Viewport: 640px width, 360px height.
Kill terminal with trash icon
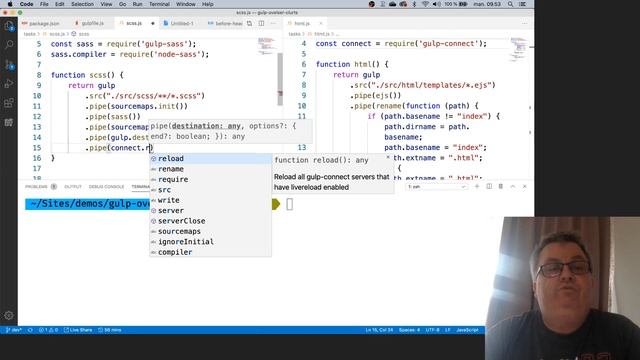click(x=501, y=187)
